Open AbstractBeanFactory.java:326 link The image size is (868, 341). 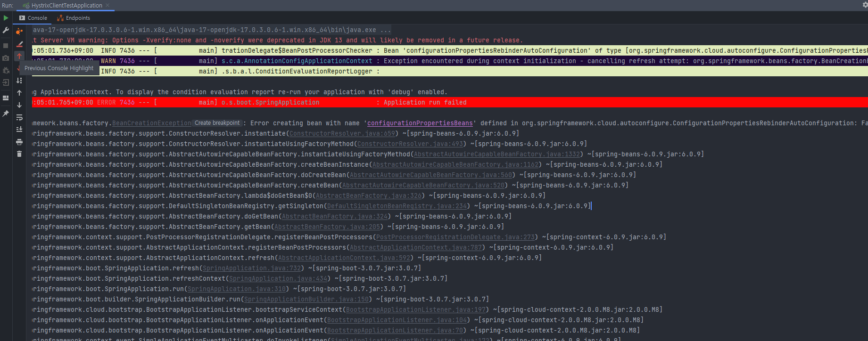(369, 196)
